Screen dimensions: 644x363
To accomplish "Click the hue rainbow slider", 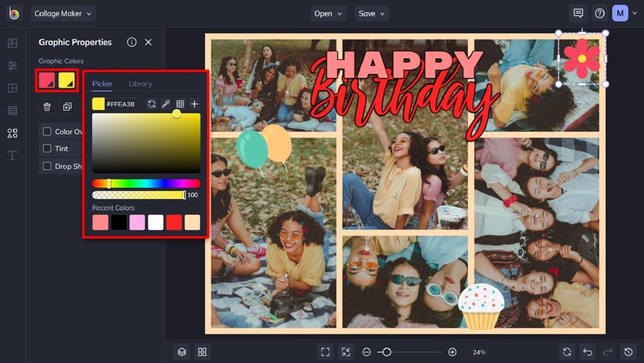I will click(x=146, y=184).
